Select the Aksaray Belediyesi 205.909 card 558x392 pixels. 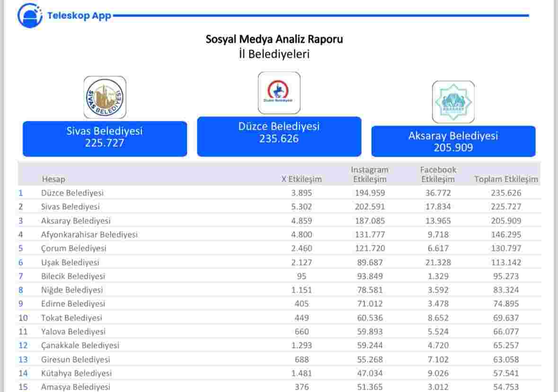[x=453, y=141]
